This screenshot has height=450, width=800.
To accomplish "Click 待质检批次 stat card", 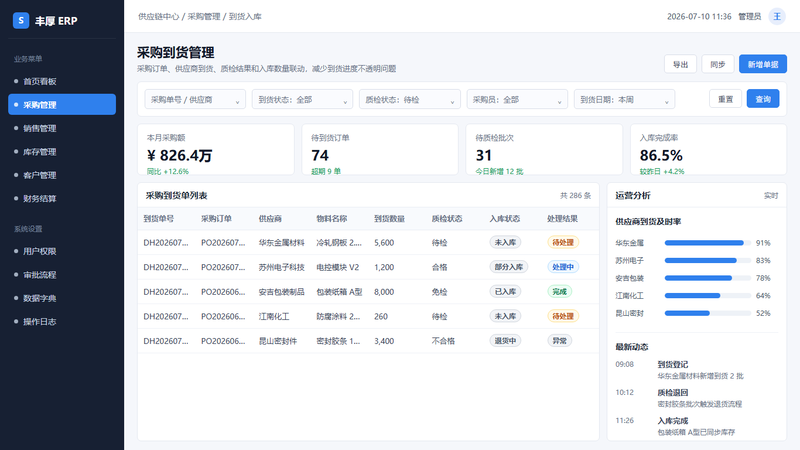I will click(544, 149).
